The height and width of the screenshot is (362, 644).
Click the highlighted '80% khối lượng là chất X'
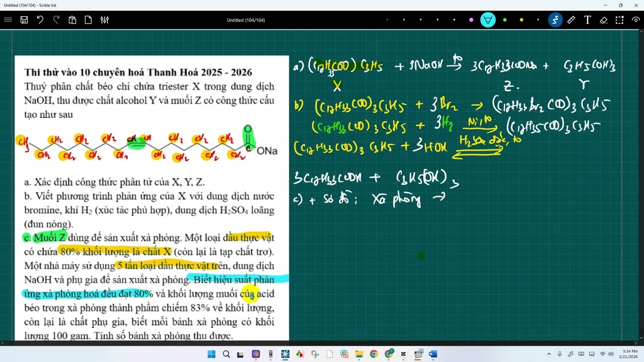[x=115, y=251]
